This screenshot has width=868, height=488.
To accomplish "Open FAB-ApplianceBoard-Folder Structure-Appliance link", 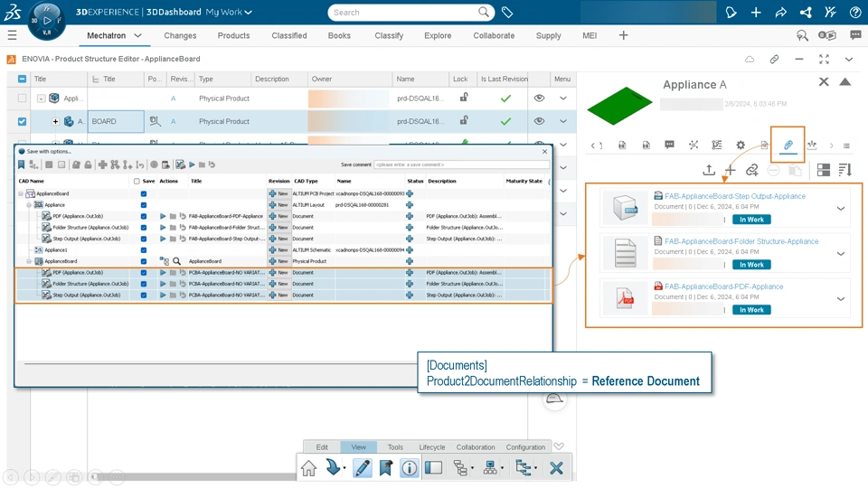I will pyautogui.click(x=741, y=241).
